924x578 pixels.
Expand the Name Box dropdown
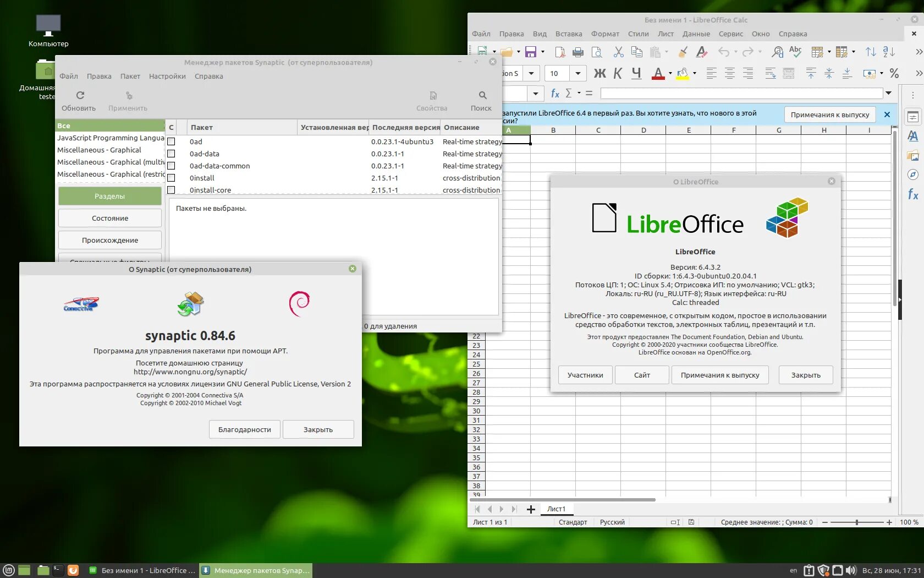[535, 94]
